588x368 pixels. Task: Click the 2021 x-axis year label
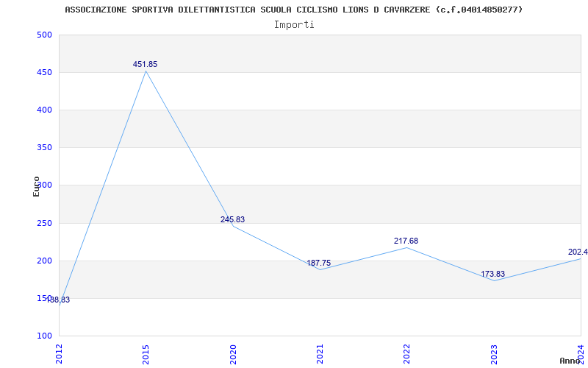320,354
